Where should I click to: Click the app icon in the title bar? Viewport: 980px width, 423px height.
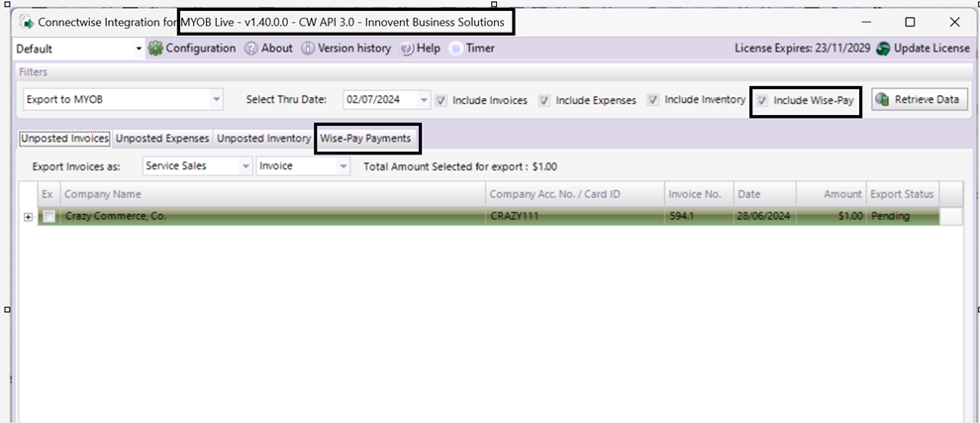[x=27, y=22]
